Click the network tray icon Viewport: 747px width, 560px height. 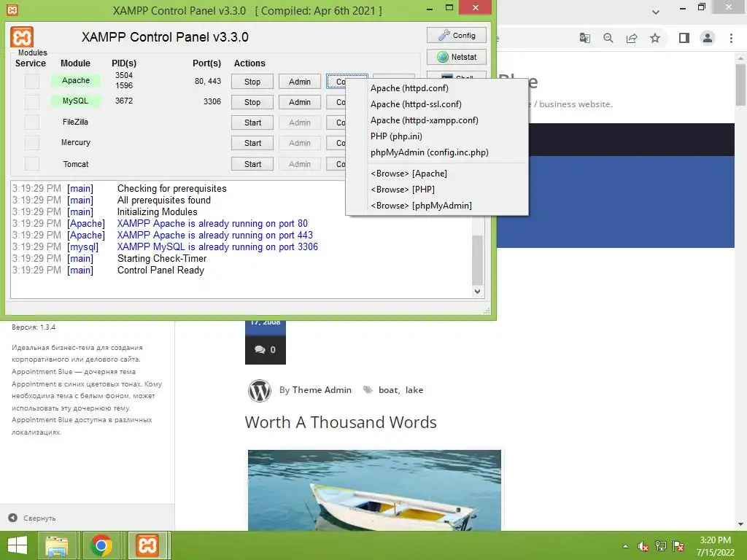[661, 546]
